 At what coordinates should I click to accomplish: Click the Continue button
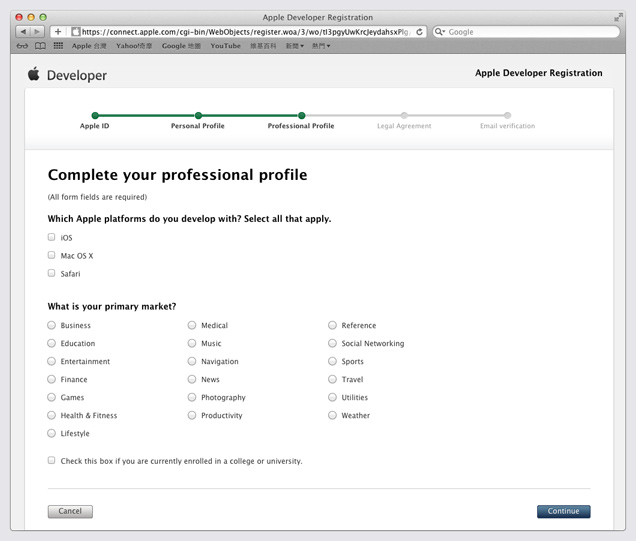click(x=564, y=511)
